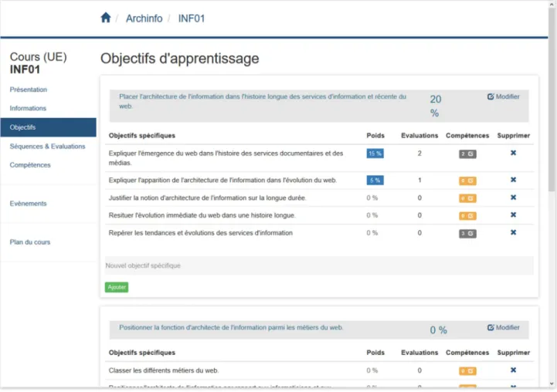Delete the 'Expliquer l'apparition de l'architecture' objective
Screen dimensions: 557x392
point(513,180)
